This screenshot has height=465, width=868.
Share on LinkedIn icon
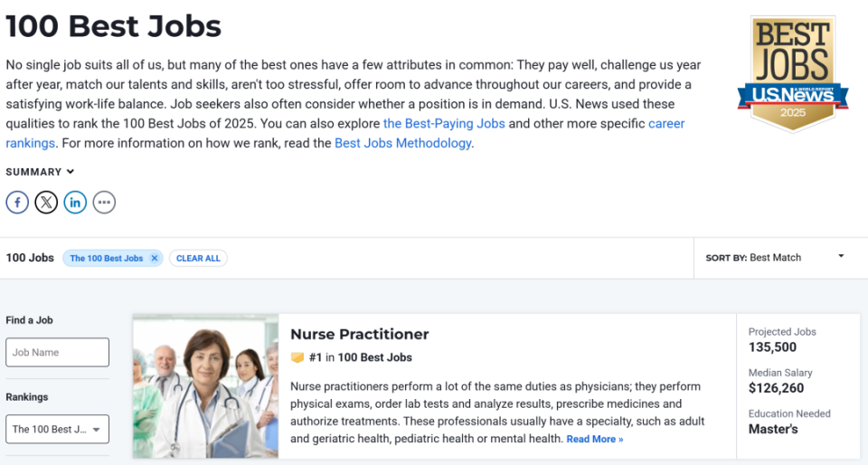75,203
